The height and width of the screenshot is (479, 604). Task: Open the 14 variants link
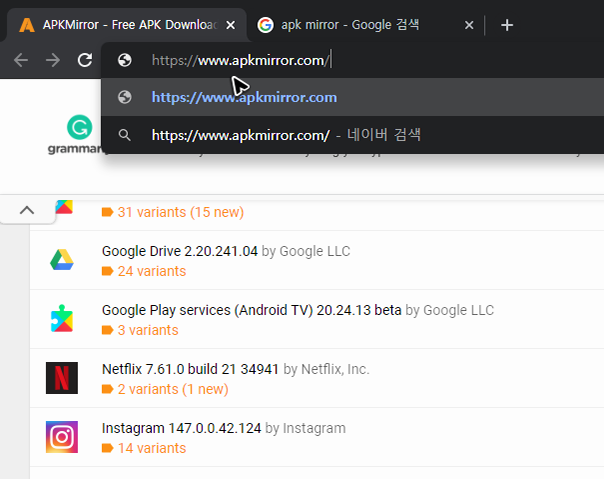coord(152,448)
